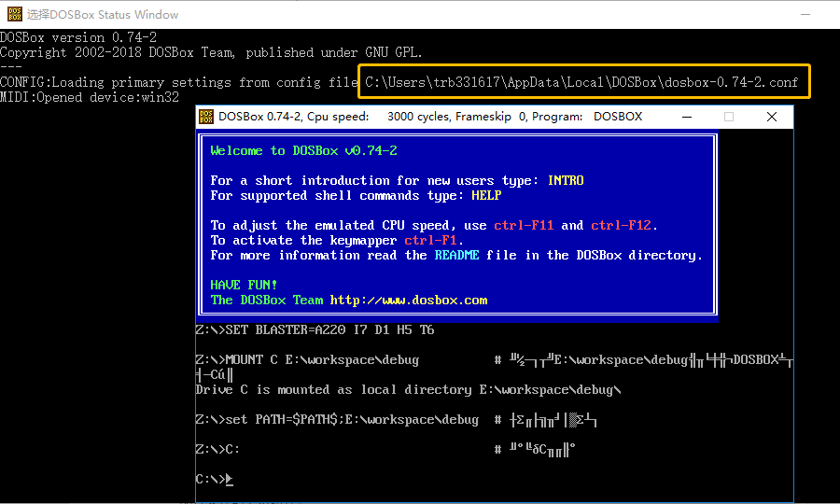Click the 'SET BLASTER=A220 I7 D1 H5 T6' line
Viewport: 840px width, 504px height.
[315, 329]
